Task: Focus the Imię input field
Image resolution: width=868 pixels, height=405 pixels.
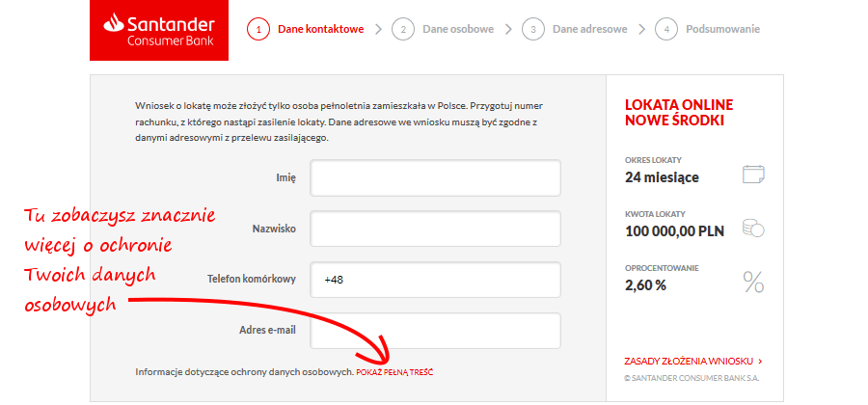Action: (x=436, y=177)
